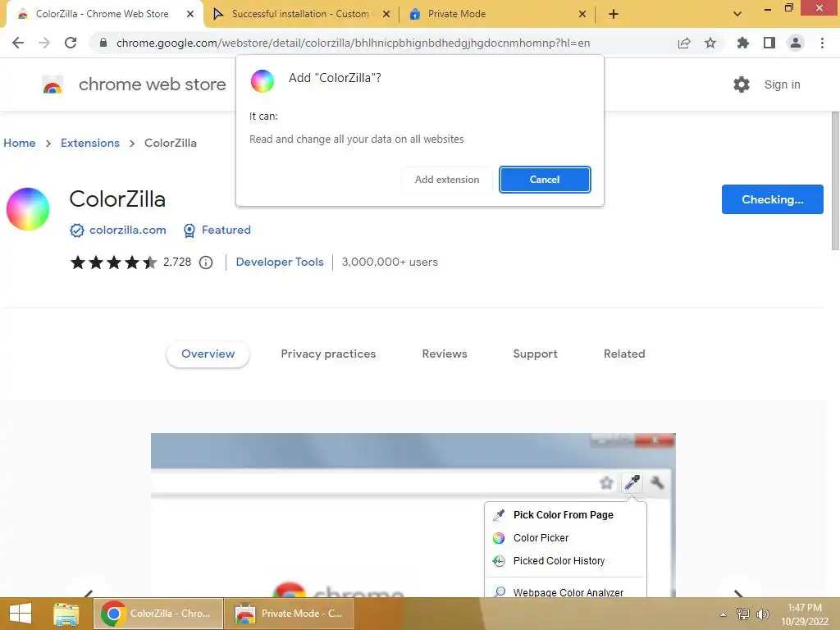Viewport: 840px width, 630px height.
Task: Open Web Store settings gear
Action: [x=742, y=84]
